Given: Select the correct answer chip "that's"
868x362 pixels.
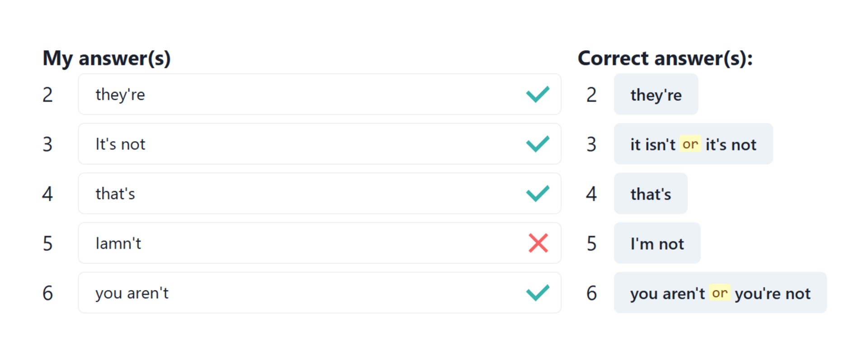Looking at the screenshot, I should coord(651,193).
